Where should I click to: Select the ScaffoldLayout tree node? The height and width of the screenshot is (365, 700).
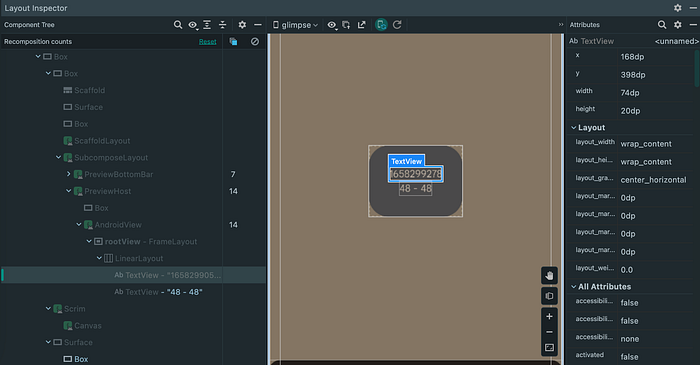pyautogui.click(x=97, y=141)
